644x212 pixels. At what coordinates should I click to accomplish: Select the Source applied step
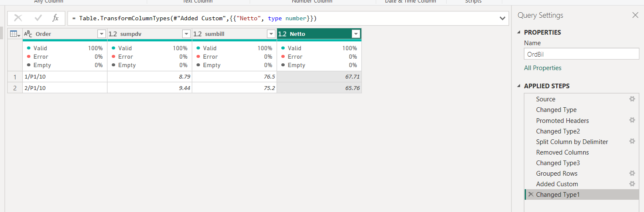(582, 99)
